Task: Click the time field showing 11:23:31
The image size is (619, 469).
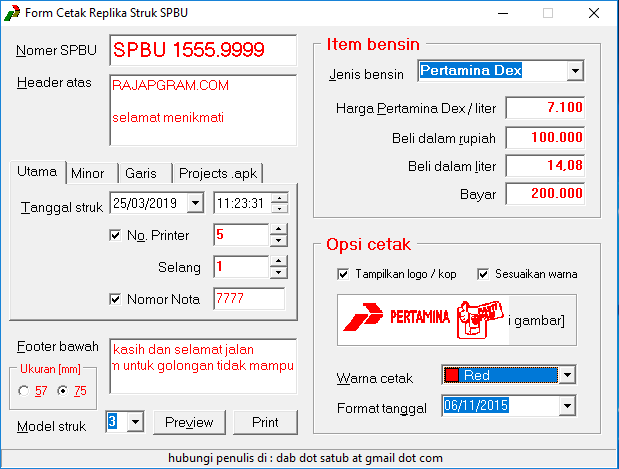Action: [x=242, y=203]
